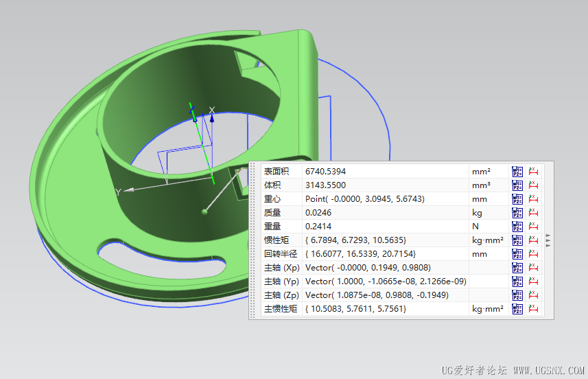Image resolution: width=588 pixels, height=379 pixels.
Task: Select the { 6.7894, 6.7293, 10.5635} value
Action: (355, 240)
